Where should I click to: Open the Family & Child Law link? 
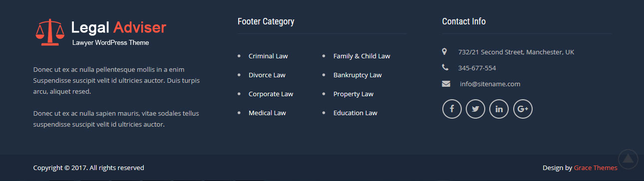[x=362, y=56]
